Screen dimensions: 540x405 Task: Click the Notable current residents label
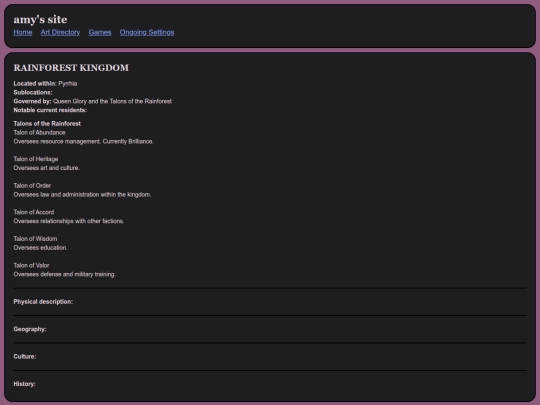pos(50,110)
